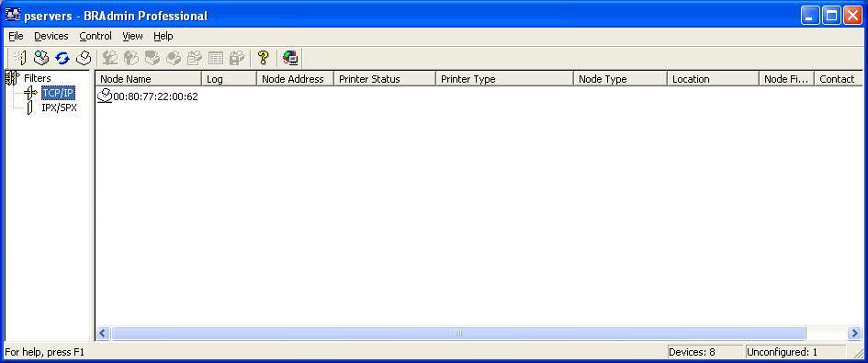Viewport: 868px width, 363px height.
Task: Click the Node Address column header
Action: [295, 79]
